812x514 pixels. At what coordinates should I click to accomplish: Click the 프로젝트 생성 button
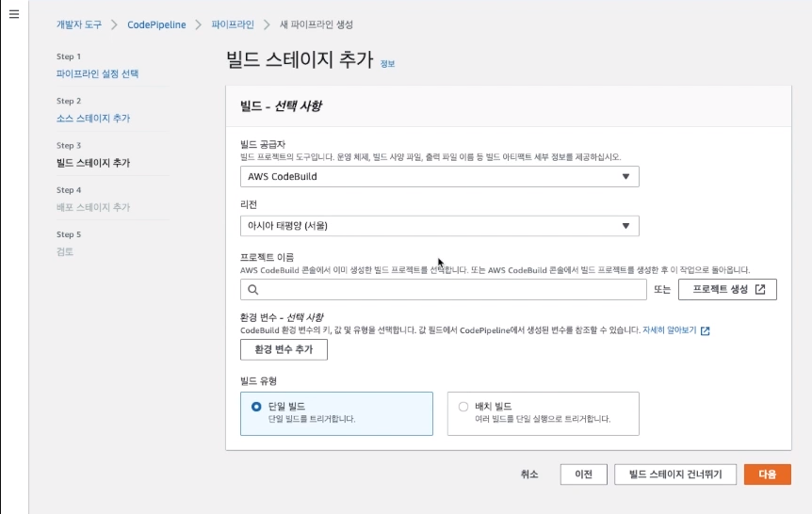727,289
